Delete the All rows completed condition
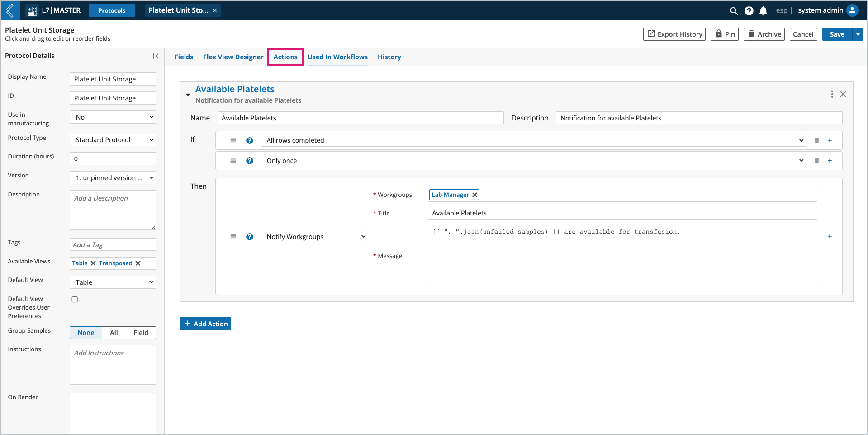868x435 pixels. pyautogui.click(x=817, y=140)
